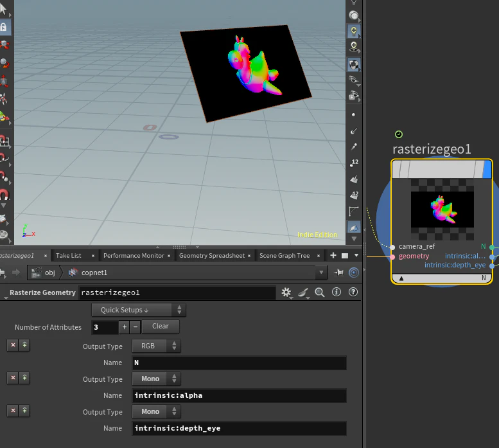The height and width of the screenshot is (448, 499).
Task: Click the sunglasses with play viewport icon
Action: pos(354,95)
